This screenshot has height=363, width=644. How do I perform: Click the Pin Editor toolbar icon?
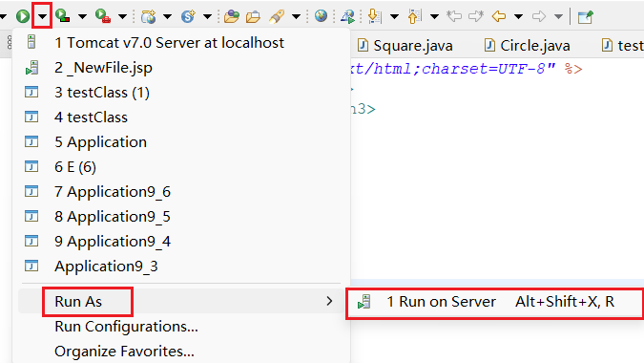(585, 17)
